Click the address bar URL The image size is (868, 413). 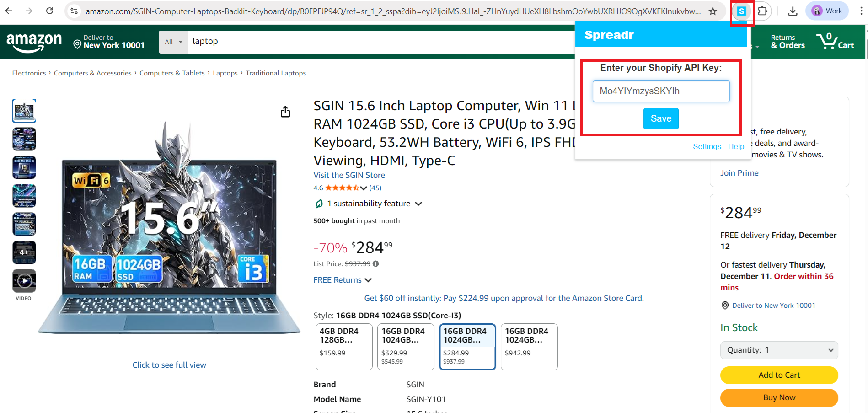coord(393,11)
